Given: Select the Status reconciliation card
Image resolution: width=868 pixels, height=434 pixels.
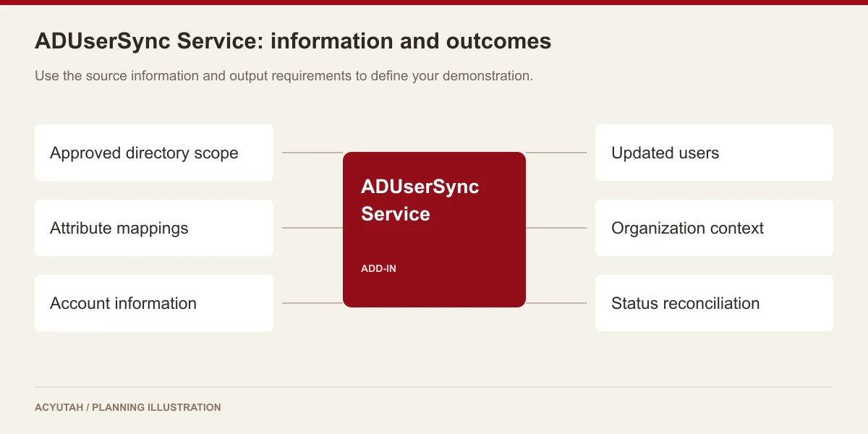Looking at the screenshot, I should tap(714, 303).
